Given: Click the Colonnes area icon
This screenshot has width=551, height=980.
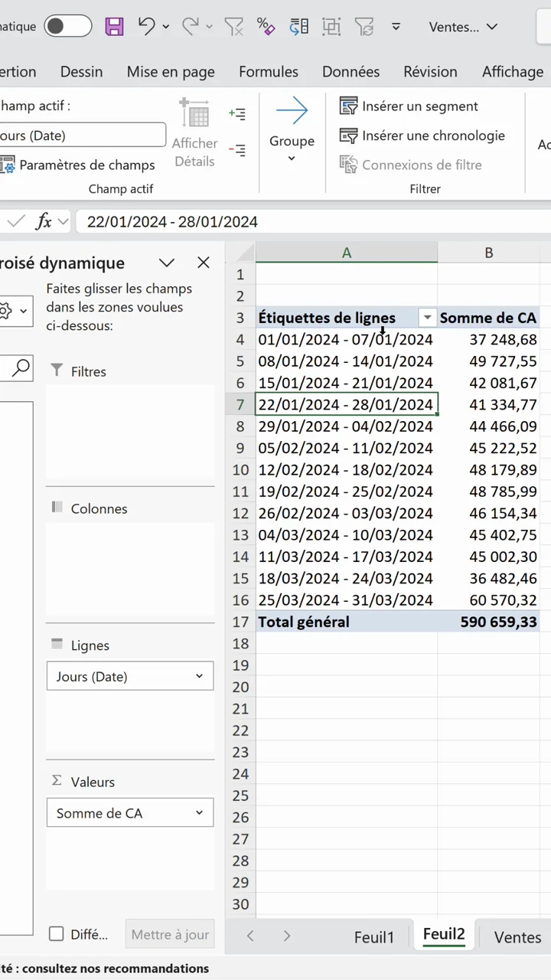Looking at the screenshot, I should click(x=57, y=508).
